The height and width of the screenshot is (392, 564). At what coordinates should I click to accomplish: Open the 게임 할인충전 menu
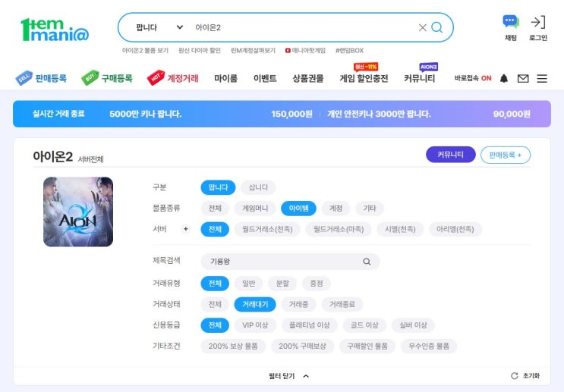pyautogui.click(x=364, y=78)
